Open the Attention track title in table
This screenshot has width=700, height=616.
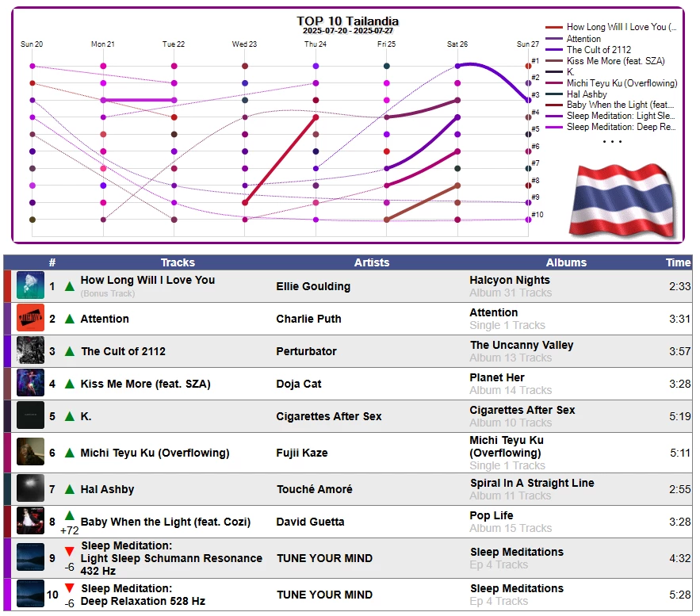pos(105,319)
